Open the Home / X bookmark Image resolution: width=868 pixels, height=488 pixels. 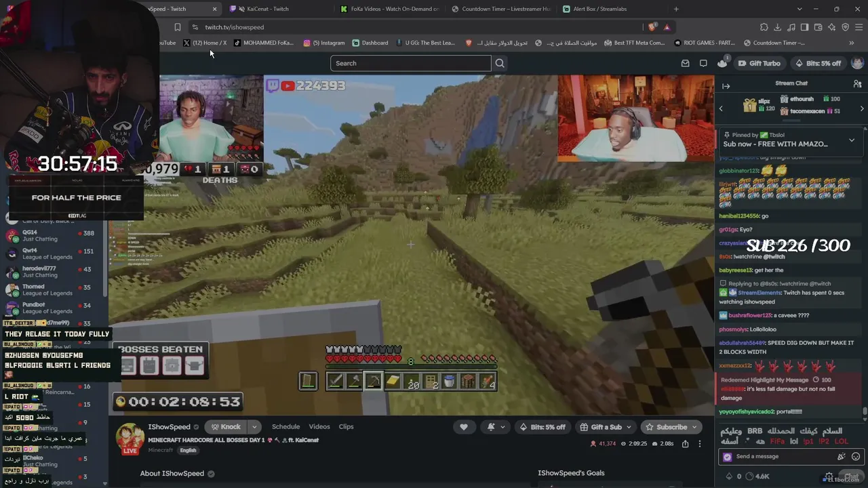point(205,43)
